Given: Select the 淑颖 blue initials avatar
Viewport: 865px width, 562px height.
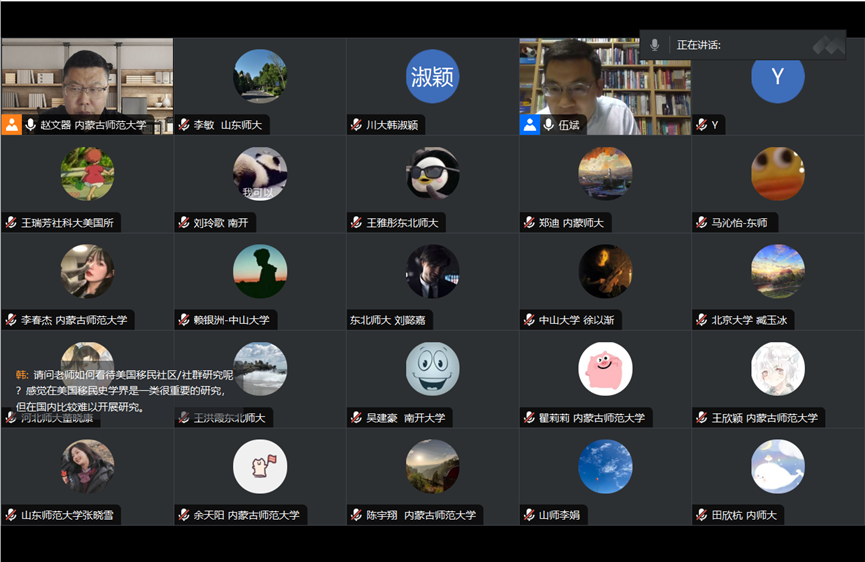Looking at the screenshot, I should click(432, 77).
